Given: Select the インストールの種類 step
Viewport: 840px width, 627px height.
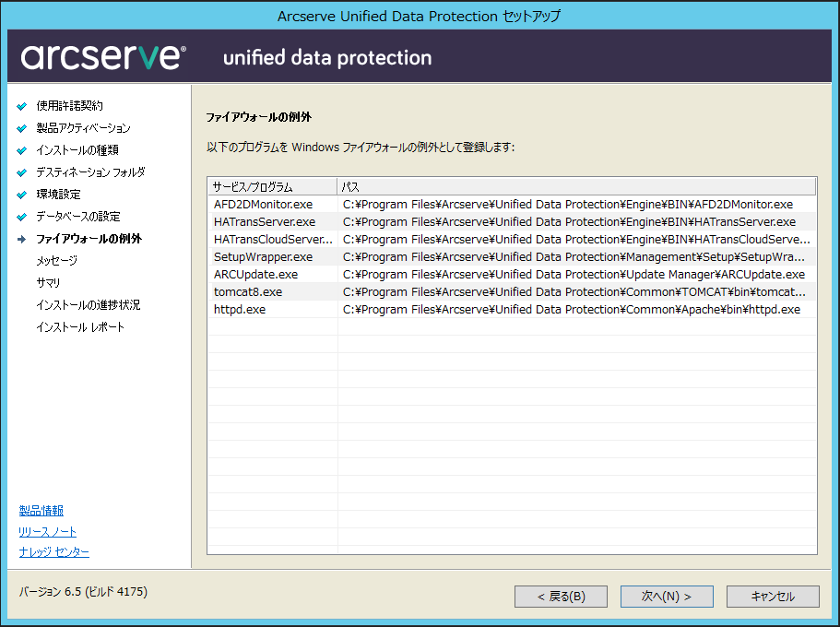Looking at the screenshot, I should [77, 150].
